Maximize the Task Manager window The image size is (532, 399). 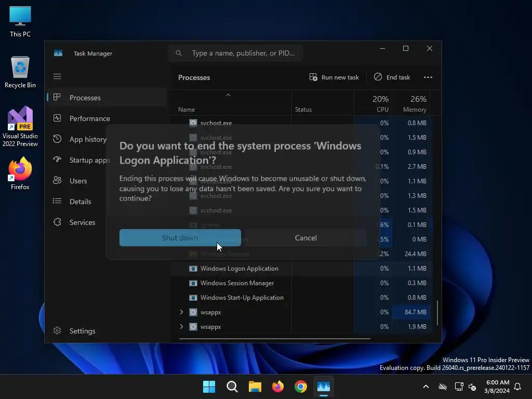[405, 48]
